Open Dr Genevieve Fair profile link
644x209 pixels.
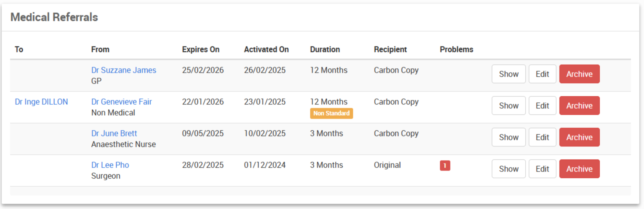(x=121, y=102)
